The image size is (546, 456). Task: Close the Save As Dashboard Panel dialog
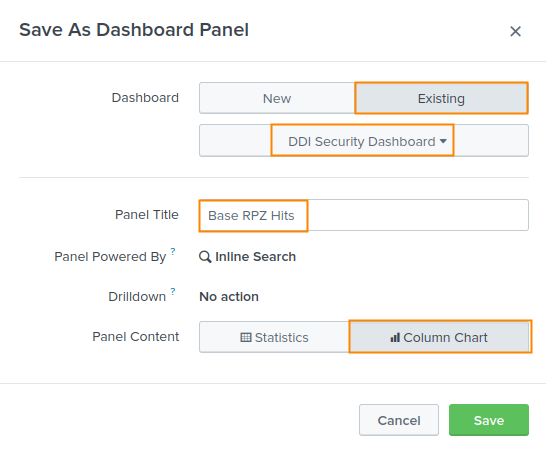point(515,31)
